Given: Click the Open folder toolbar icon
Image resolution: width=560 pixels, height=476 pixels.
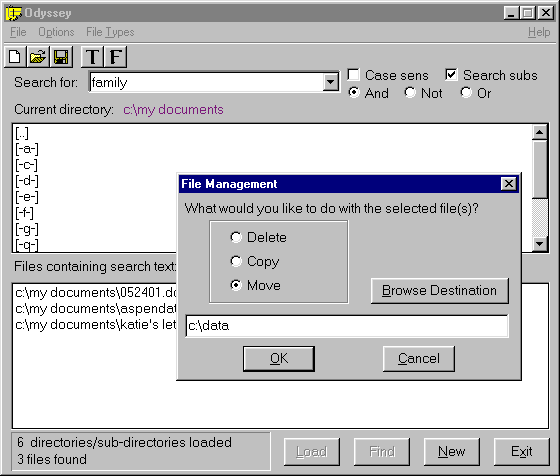Looking at the screenshot, I should point(38,57).
